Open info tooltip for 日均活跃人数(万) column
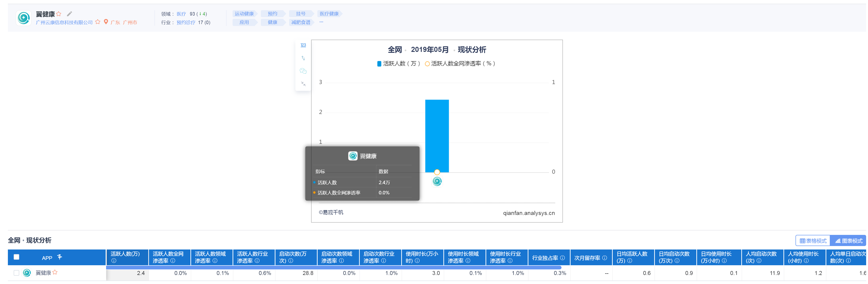Viewport: 868px width, 284px height. point(630,261)
